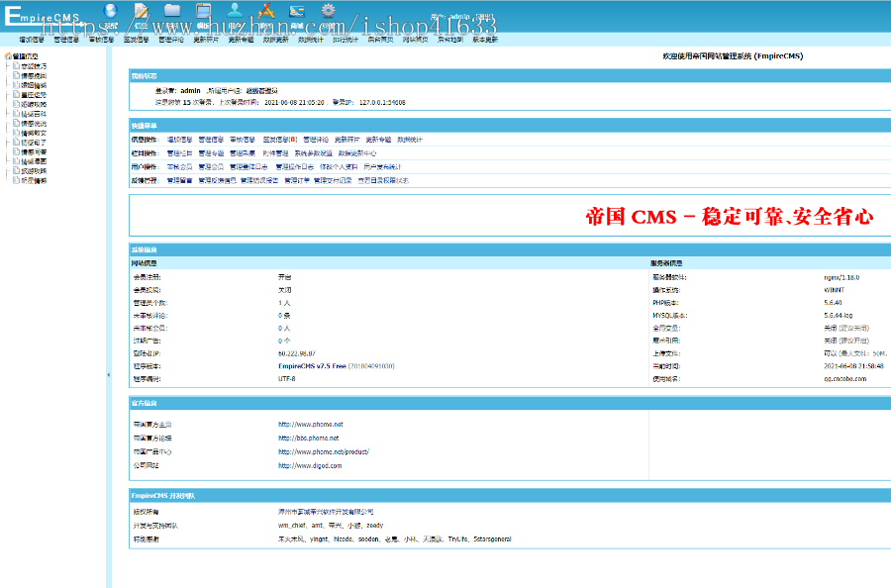891x588 pixels.
Task: Open the http://bbs.phome.net forum link
Action: click(308, 438)
